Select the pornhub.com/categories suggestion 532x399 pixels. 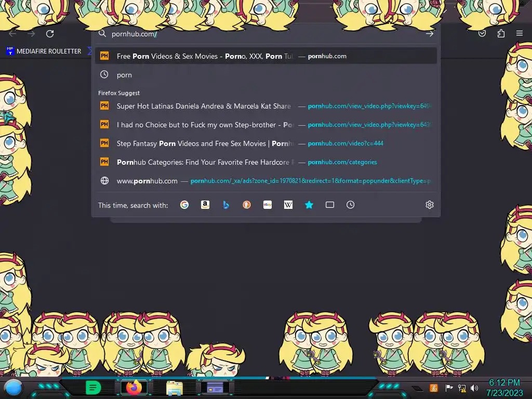coord(265,162)
